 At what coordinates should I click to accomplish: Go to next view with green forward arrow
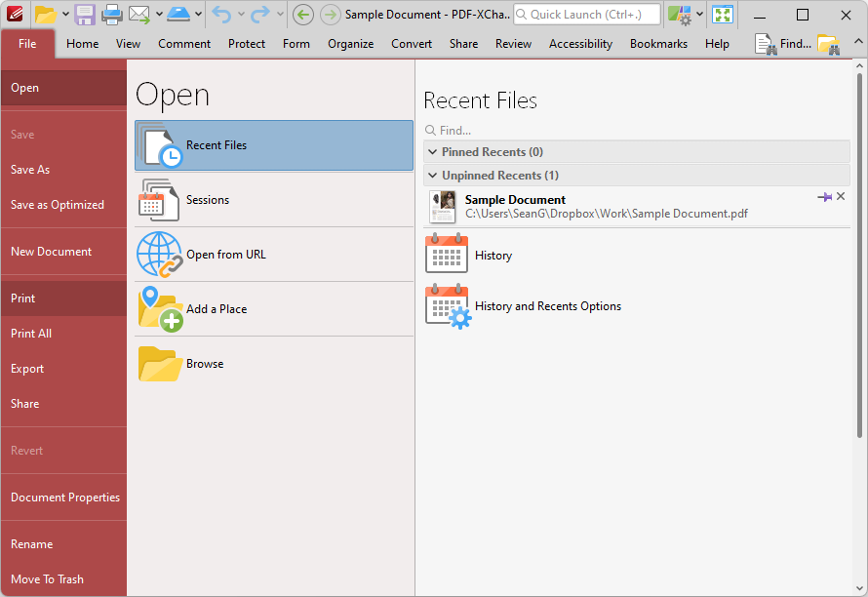click(x=331, y=15)
